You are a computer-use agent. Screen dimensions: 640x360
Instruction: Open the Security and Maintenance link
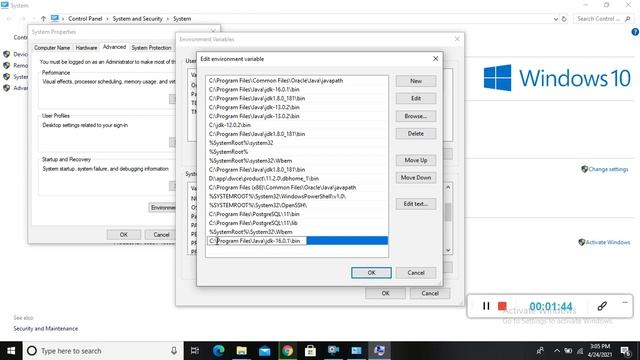click(x=45, y=328)
